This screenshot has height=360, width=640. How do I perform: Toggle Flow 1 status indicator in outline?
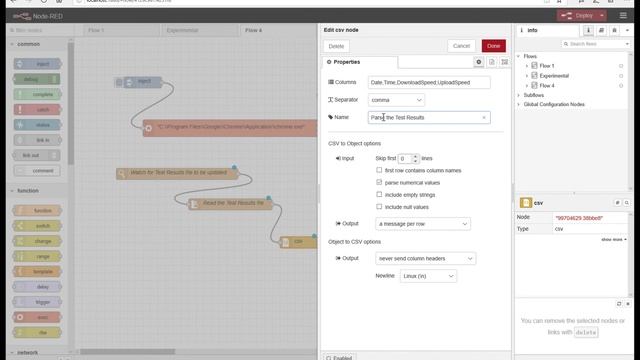(621, 66)
